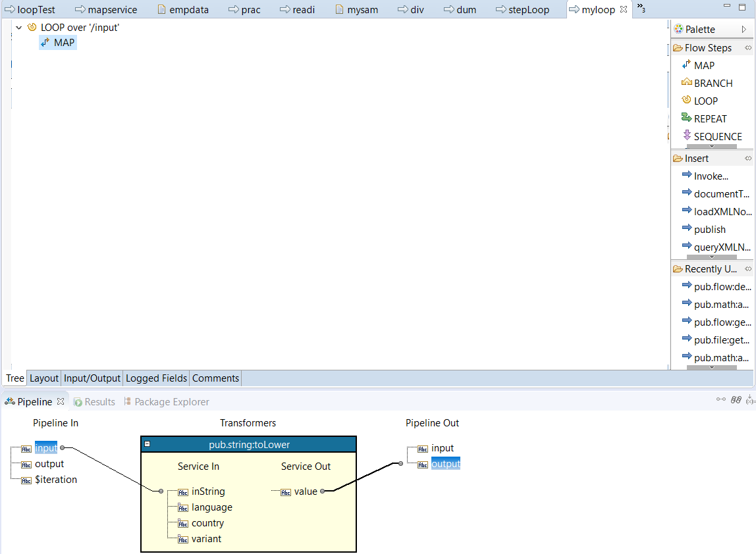Viewport: 756px width, 554px height.
Task: Pin the Flow Steps drawer open
Action: coord(748,47)
